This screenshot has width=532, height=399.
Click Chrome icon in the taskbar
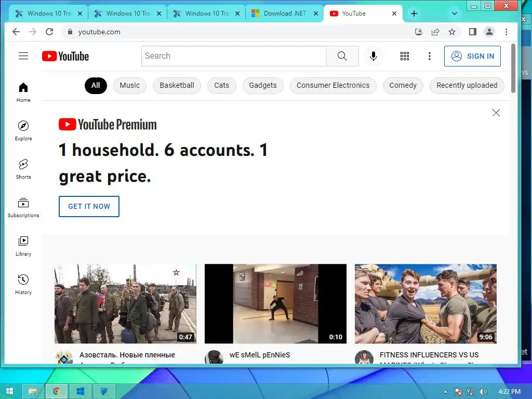pos(56,391)
